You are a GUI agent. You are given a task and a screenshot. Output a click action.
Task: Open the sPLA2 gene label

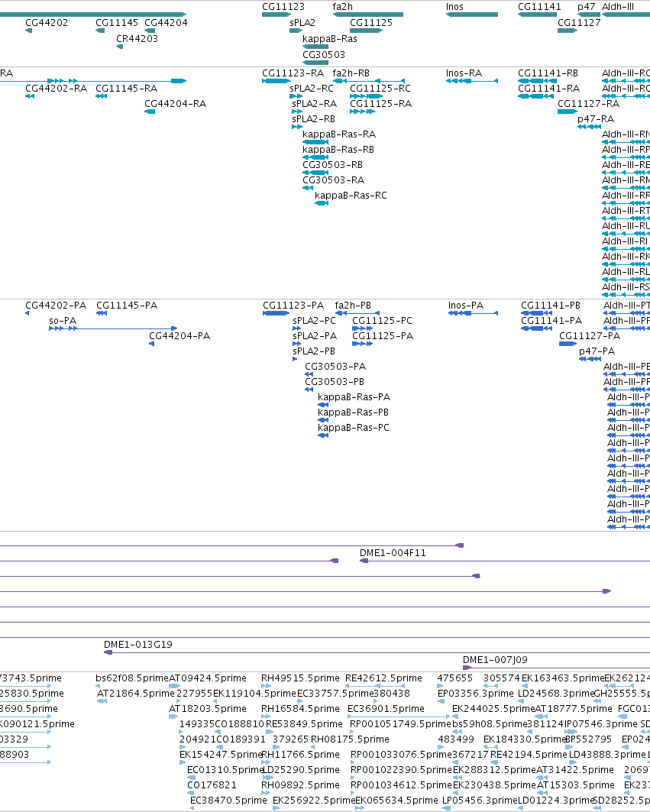302,23
